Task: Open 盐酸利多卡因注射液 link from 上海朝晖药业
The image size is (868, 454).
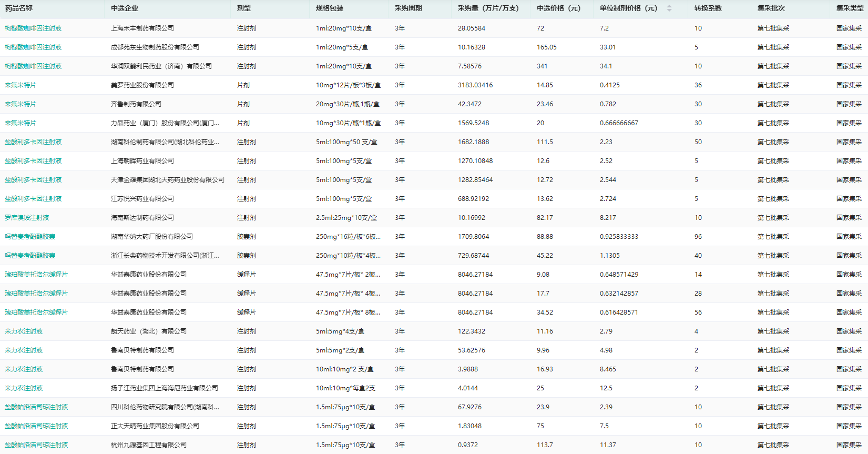Action: click(33, 161)
